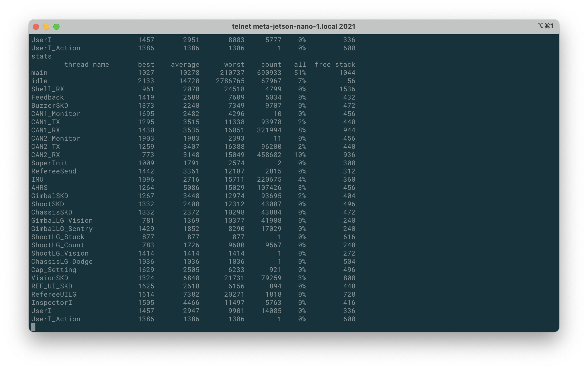Click the 'ChassisSKD' thread name
The image size is (588, 370).
tap(52, 212)
